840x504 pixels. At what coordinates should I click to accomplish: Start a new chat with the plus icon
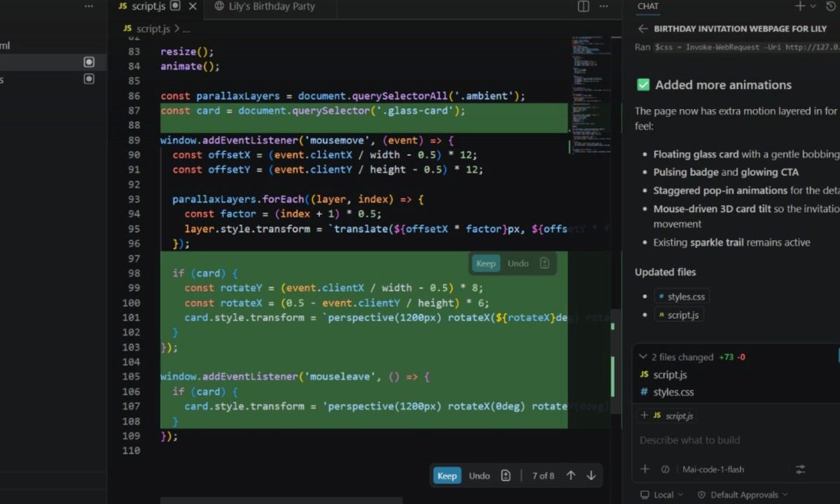(800, 6)
